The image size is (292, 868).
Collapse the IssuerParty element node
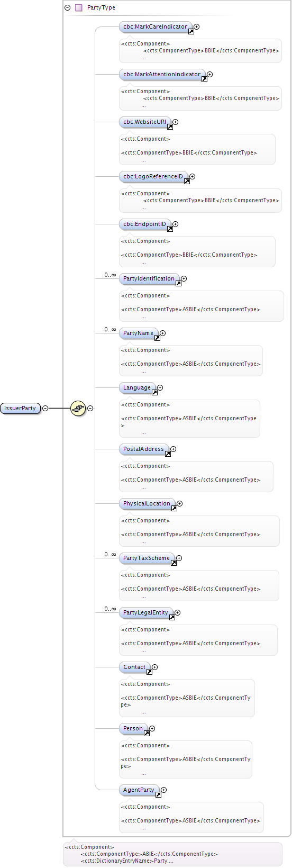[x=45, y=408]
